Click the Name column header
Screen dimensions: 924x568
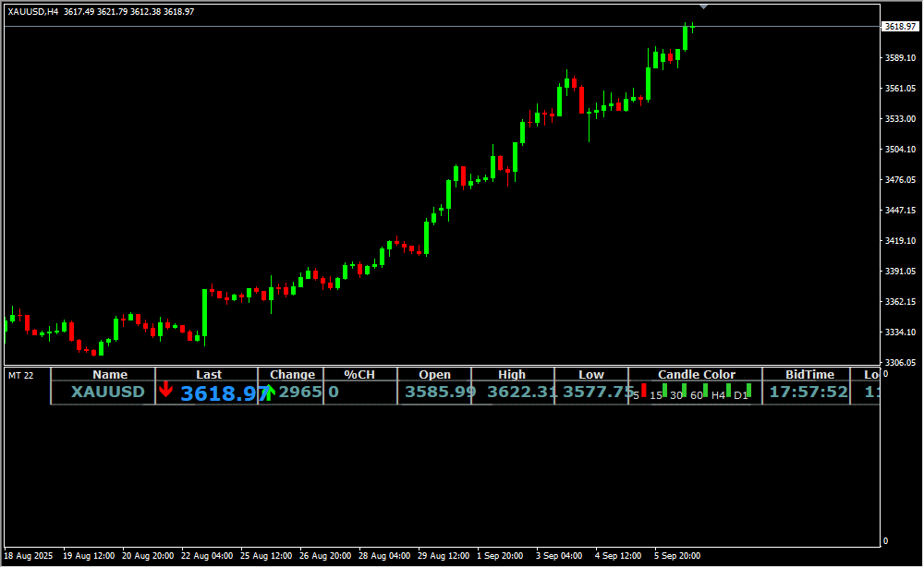(110, 374)
